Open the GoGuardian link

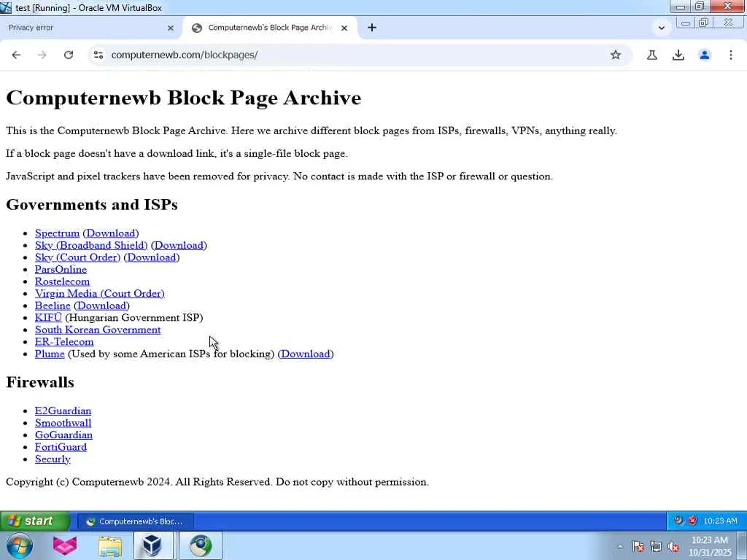(x=64, y=435)
